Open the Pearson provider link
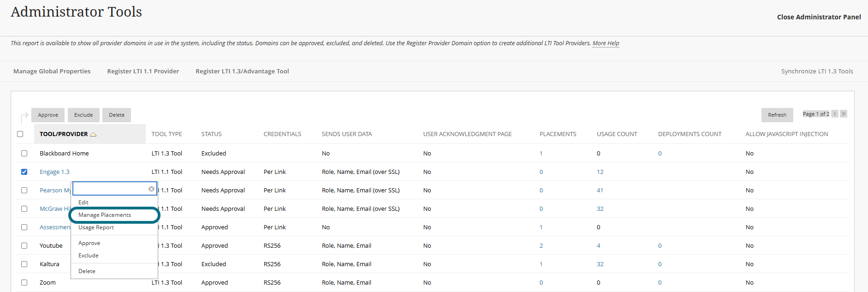 (55, 191)
